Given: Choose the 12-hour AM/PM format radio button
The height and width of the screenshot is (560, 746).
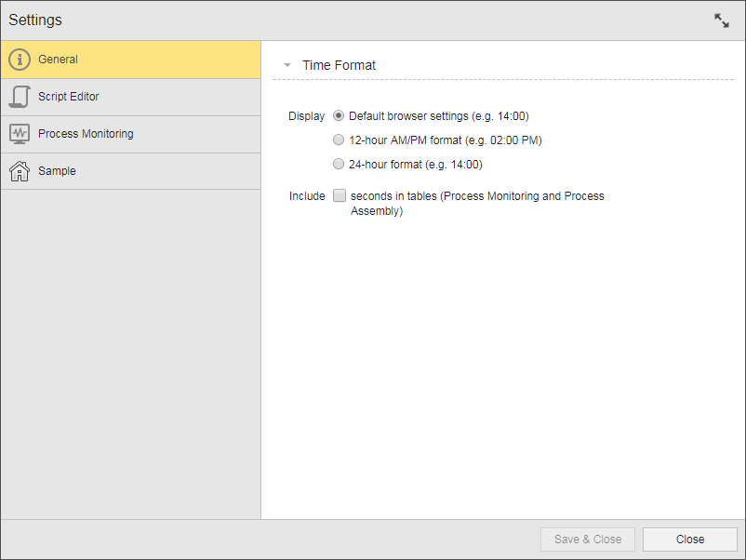Looking at the screenshot, I should click(339, 140).
